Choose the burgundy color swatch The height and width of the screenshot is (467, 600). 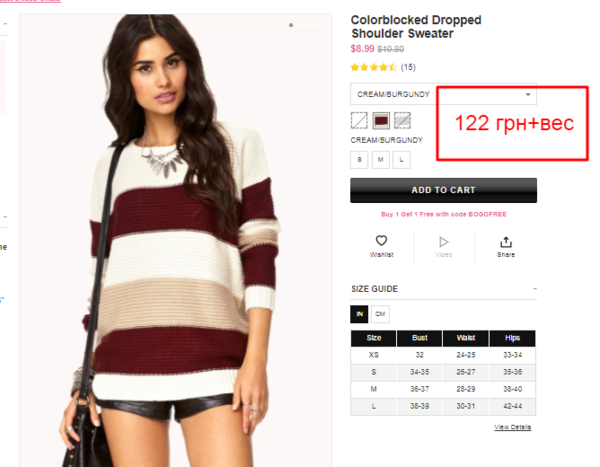click(381, 121)
